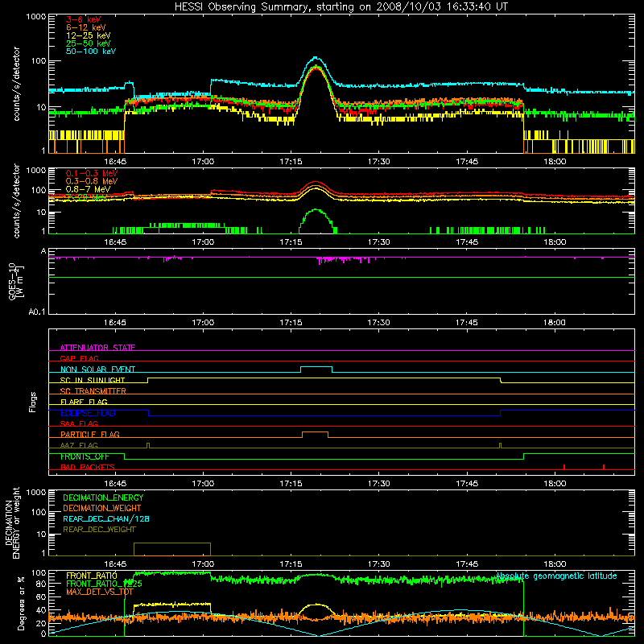Screen dimensions: 644x644
Task: Select the SC_TRANSMITTER flag label
Action: pyautogui.click(x=93, y=390)
